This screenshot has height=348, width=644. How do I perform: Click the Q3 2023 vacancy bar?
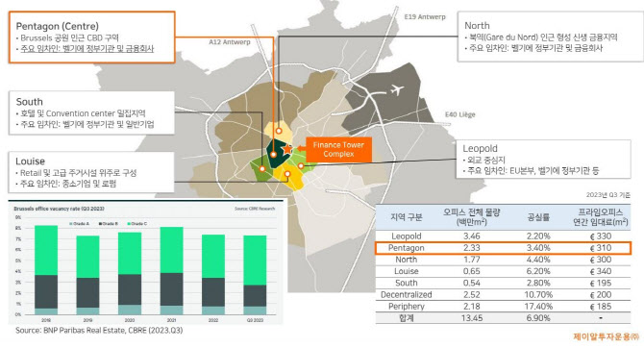coord(255,275)
